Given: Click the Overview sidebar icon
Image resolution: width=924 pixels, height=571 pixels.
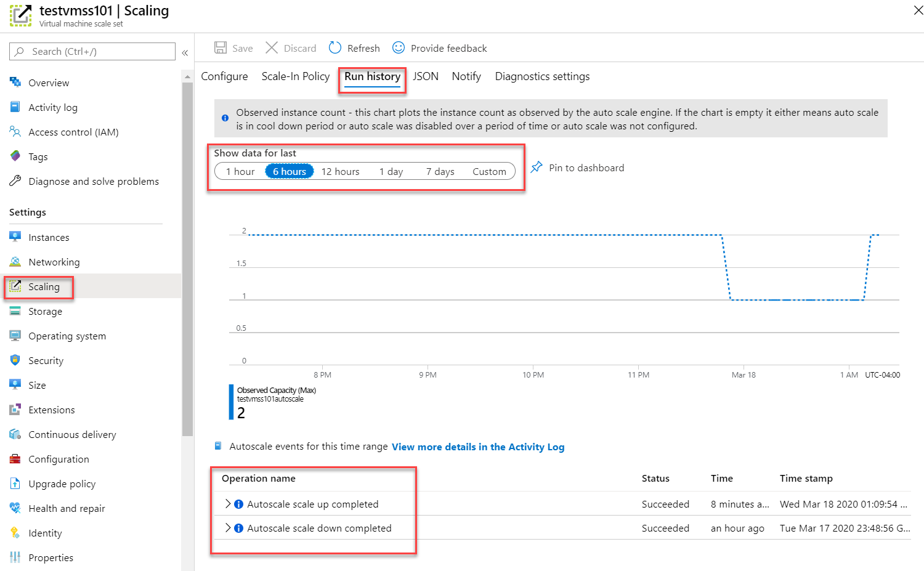Looking at the screenshot, I should pyautogui.click(x=15, y=82).
